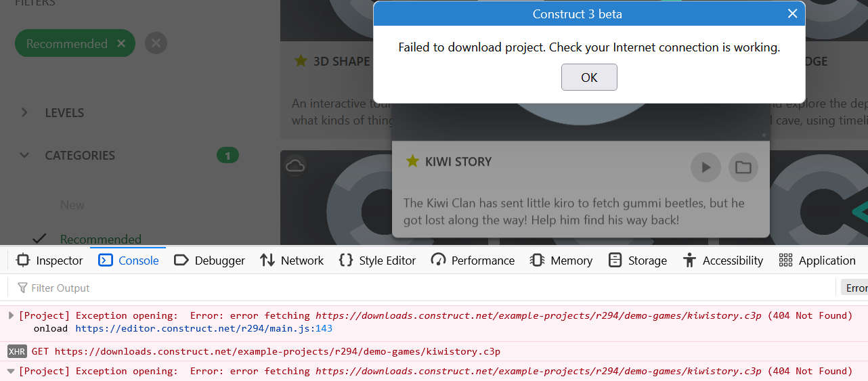Open the Inspector devtools tab

tap(49, 261)
